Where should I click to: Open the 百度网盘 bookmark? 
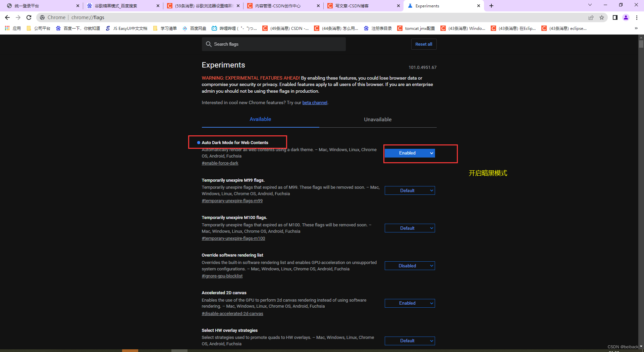[195, 28]
